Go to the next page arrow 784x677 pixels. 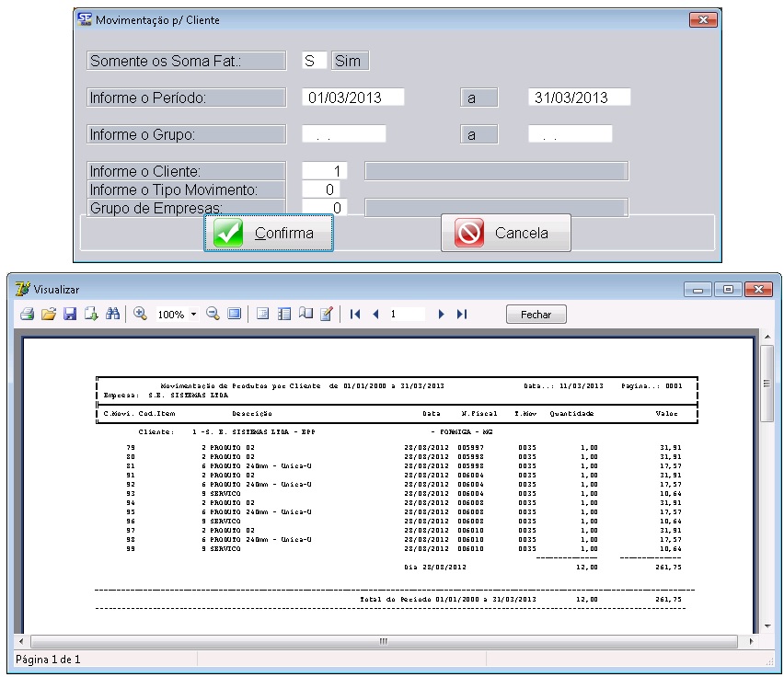coord(442,315)
